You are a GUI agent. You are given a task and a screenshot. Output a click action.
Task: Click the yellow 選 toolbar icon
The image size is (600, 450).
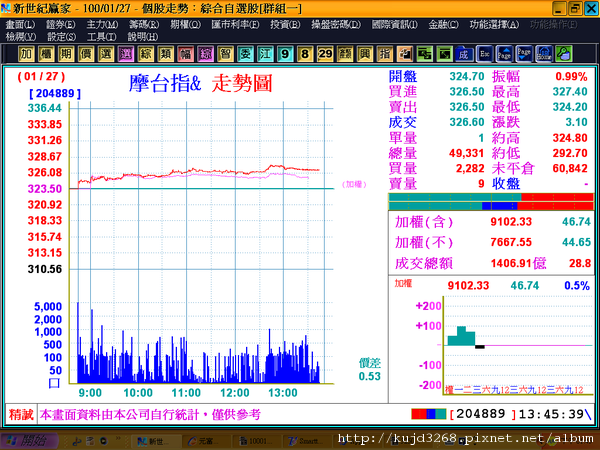[x=106, y=54]
